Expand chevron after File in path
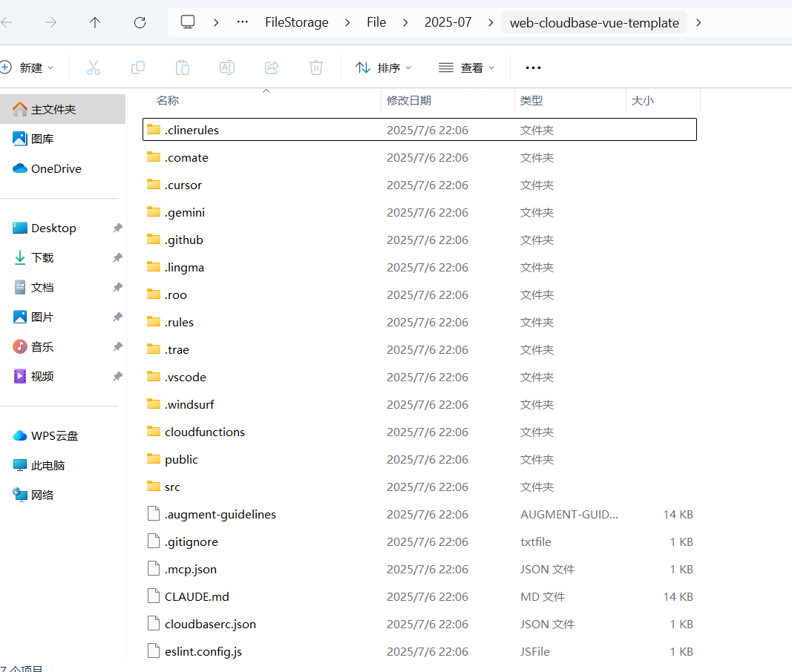Viewport: 792px width, 672px height. pos(405,23)
